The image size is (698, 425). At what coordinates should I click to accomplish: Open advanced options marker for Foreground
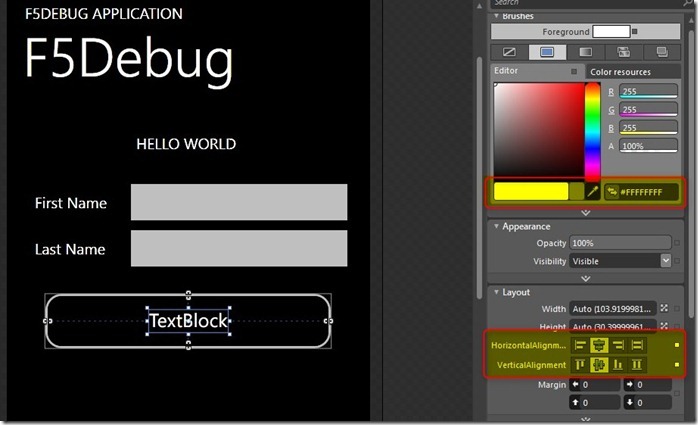click(x=635, y=32)
